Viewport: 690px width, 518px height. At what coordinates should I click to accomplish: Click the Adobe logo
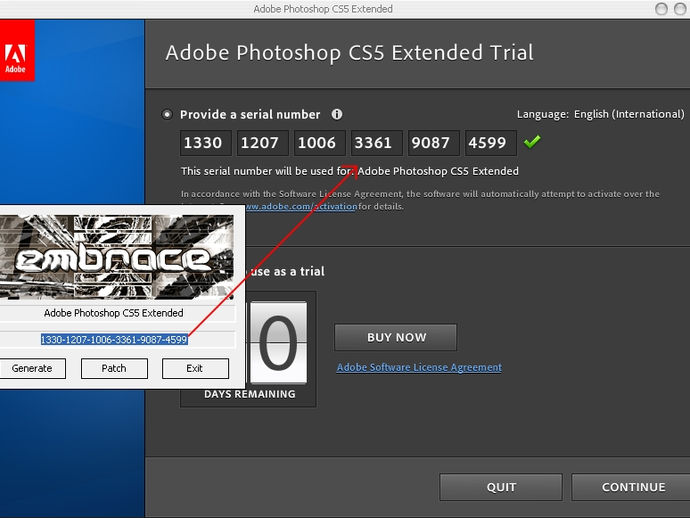16,51
